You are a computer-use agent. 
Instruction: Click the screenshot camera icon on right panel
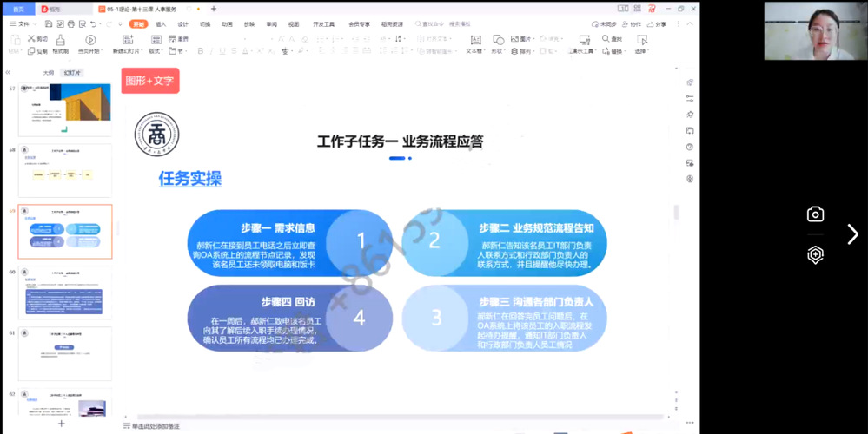tap(814, 214)
